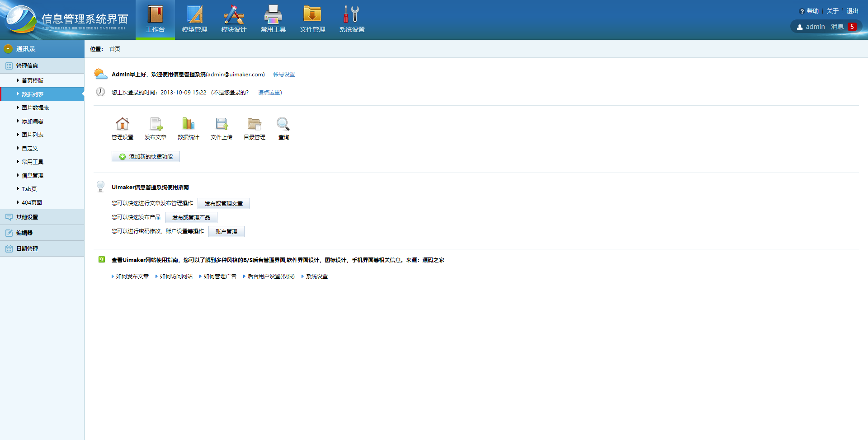Click the 编辑器 sidebar pencil icon

click(9, 233)
